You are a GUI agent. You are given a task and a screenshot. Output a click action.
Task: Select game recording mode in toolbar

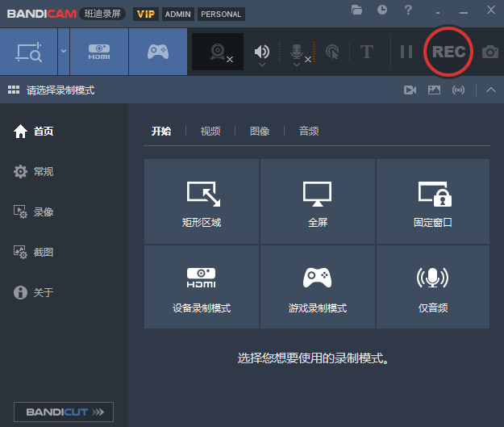(158, 52)
